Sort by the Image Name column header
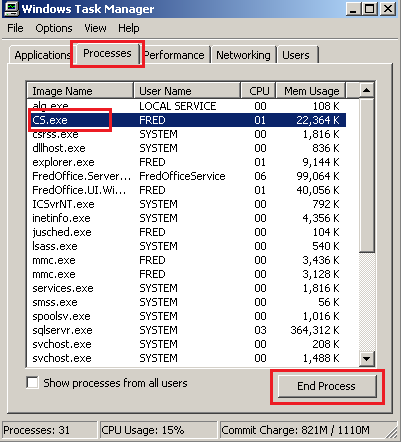 [80, 91]
